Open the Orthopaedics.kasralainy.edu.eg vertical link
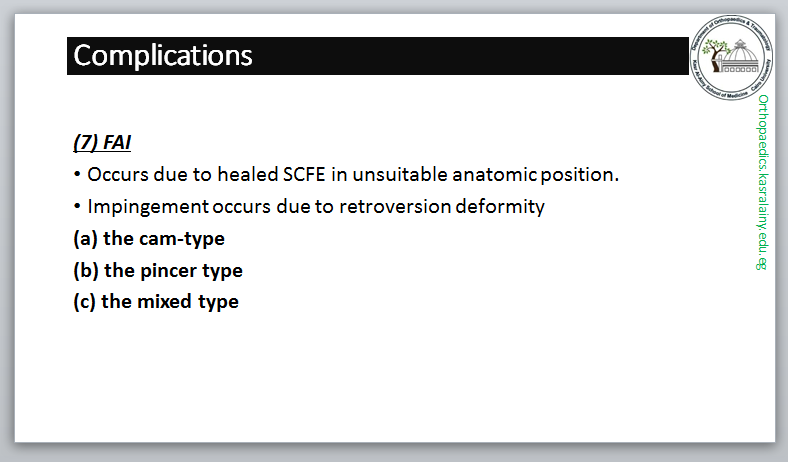788x462 pixels. (x=763, y=183)
